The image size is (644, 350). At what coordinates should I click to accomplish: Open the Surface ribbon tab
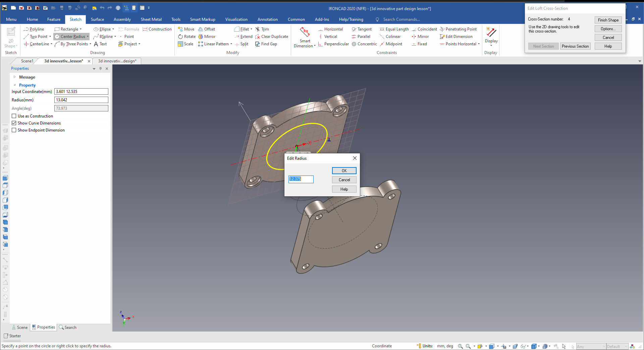(97, 19)
